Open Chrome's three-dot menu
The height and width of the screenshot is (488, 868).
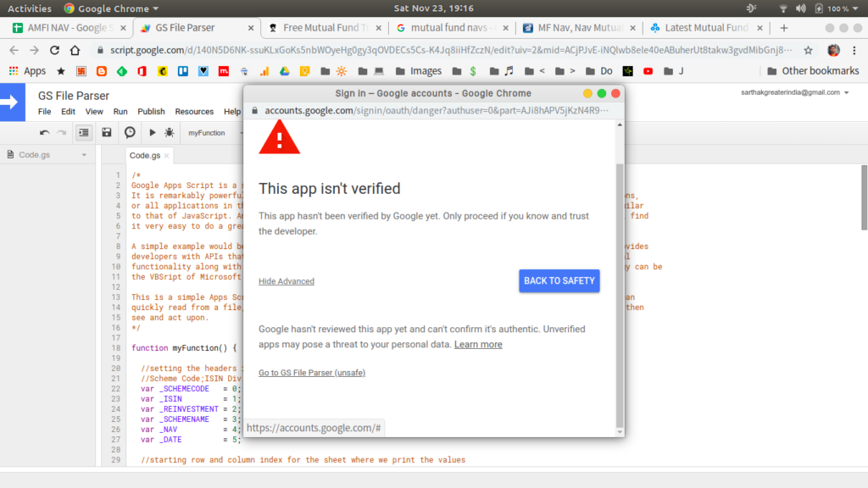[x=854, y=50]
